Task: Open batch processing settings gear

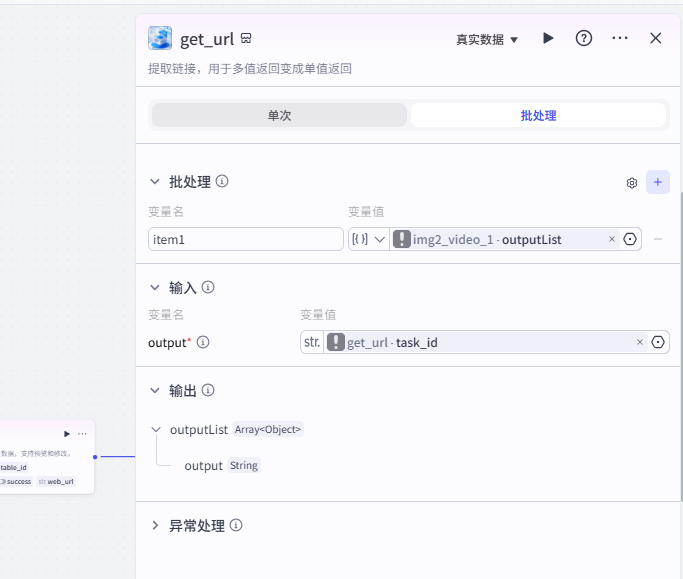Action: point(632,183)
